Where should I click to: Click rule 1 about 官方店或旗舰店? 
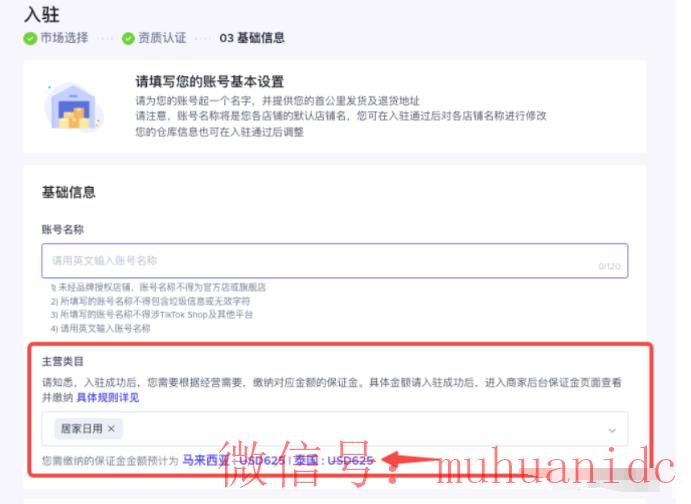pyautogui.click(x=158, y=288)
